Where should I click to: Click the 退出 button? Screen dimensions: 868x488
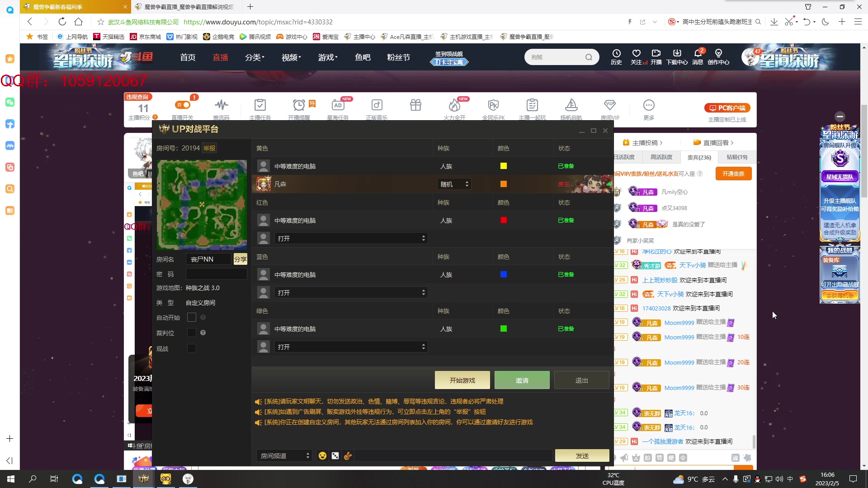click(x=581, y=380)
